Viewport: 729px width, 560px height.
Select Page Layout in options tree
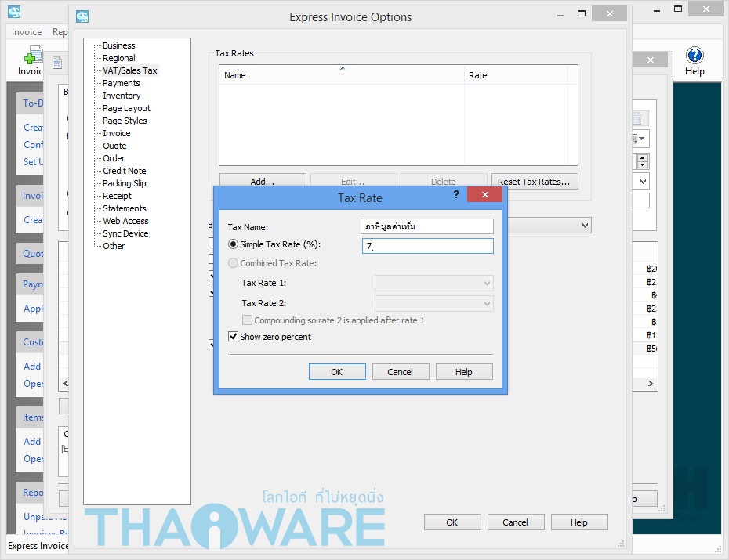(x=126, y=108)
